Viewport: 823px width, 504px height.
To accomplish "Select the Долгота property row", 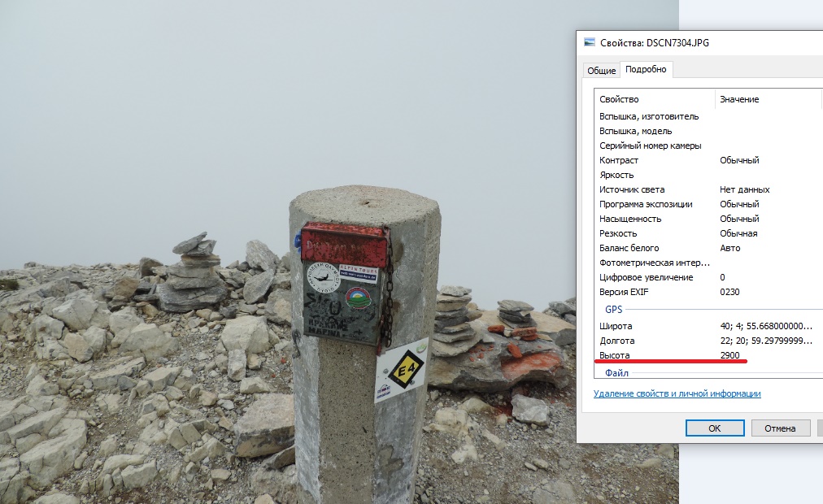I will tap(617, 341).
